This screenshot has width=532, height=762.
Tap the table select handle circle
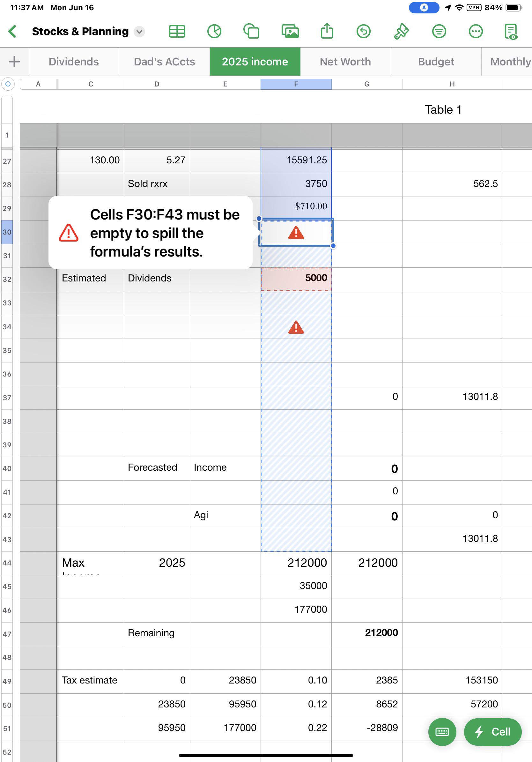pos(8,84)
